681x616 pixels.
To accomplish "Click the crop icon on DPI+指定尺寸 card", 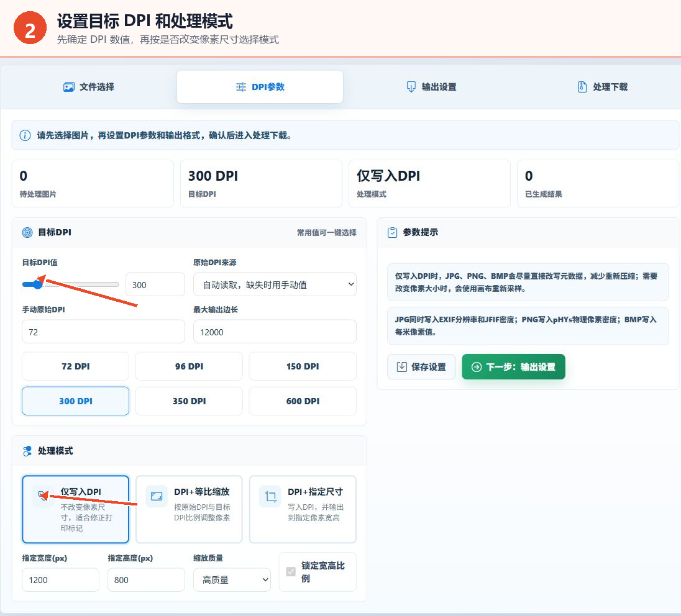I will [270, 496].
